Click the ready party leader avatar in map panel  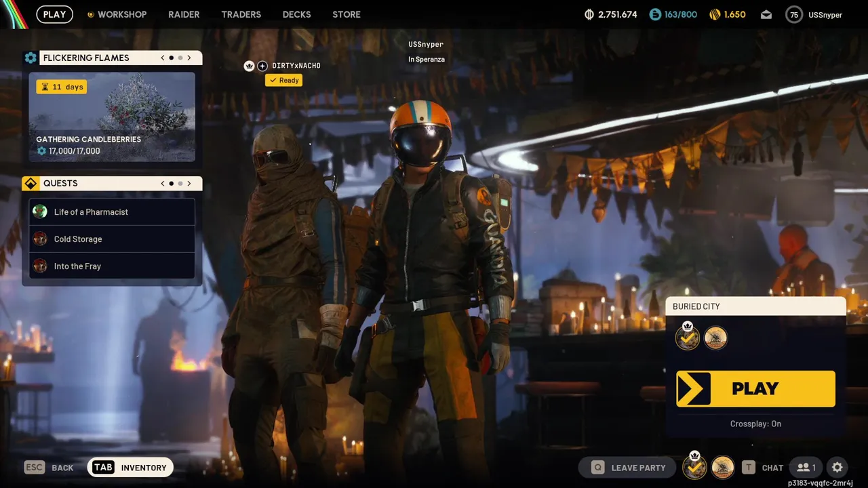click(x=688, y=337)
